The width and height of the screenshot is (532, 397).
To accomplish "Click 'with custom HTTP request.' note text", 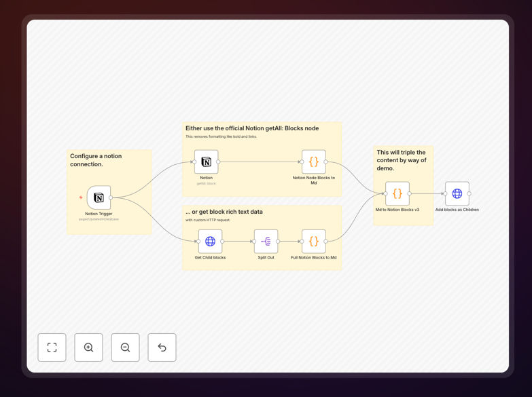I will (x=208, y=220).
